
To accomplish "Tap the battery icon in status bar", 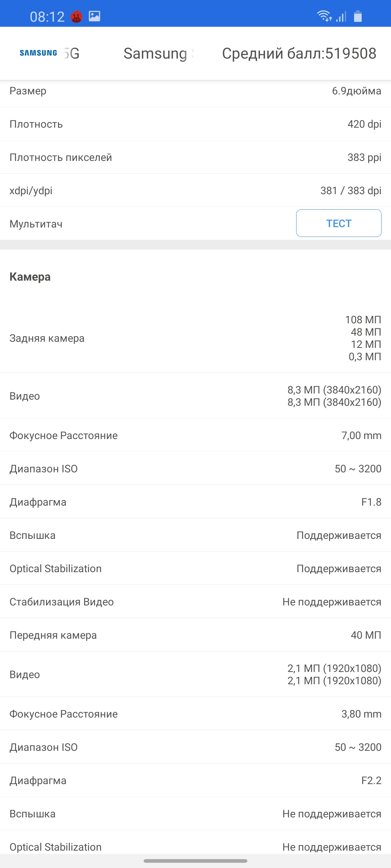I will coord(358,17).
